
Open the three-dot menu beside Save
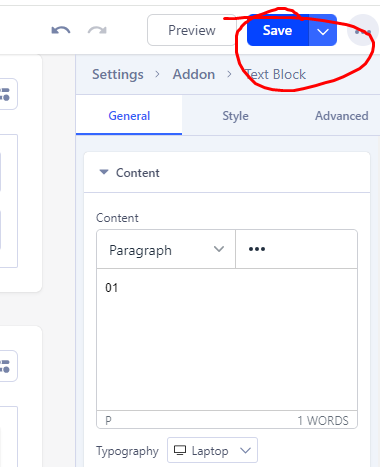click(363, 31)
